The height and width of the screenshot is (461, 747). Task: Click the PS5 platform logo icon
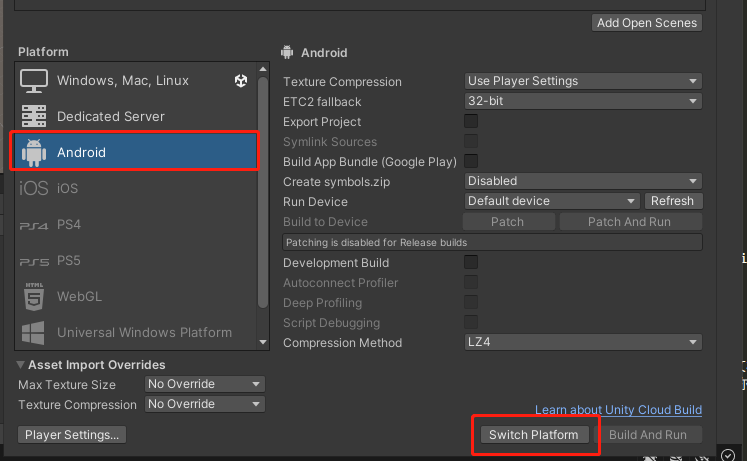34,262
